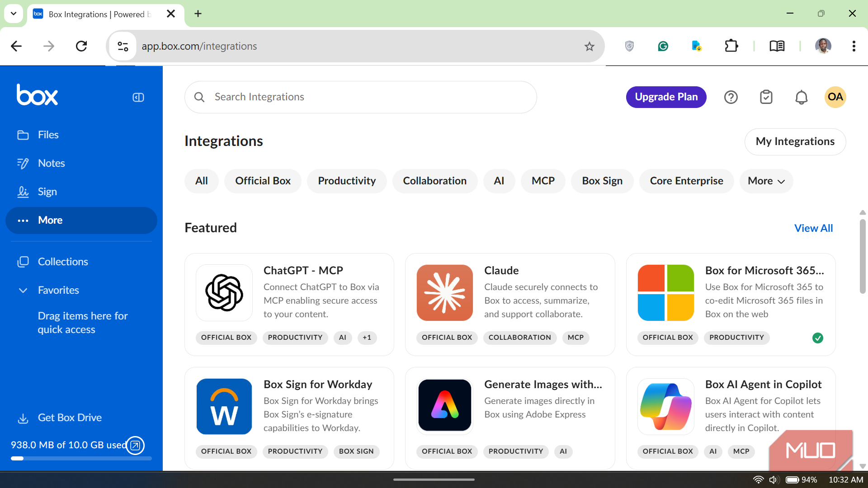Open notifications bell icon

[801, 97]
